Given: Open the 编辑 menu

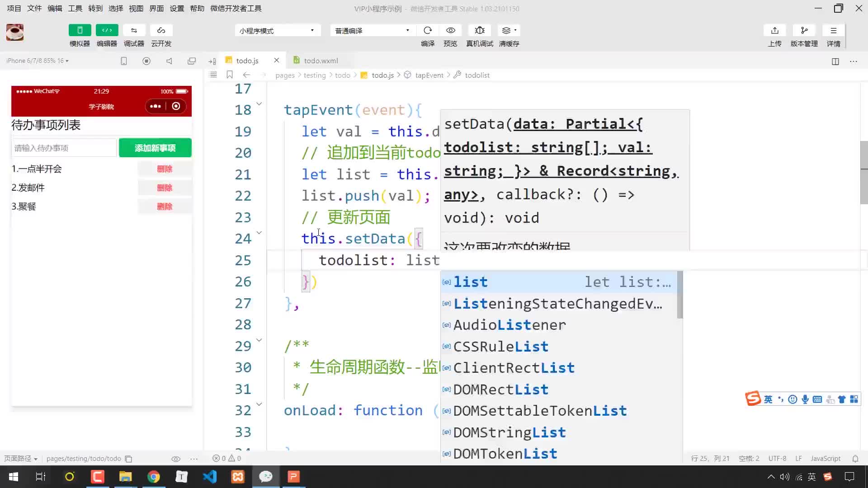Looking at the screenshot, I should pyautogui.click(x=55, y=8).
